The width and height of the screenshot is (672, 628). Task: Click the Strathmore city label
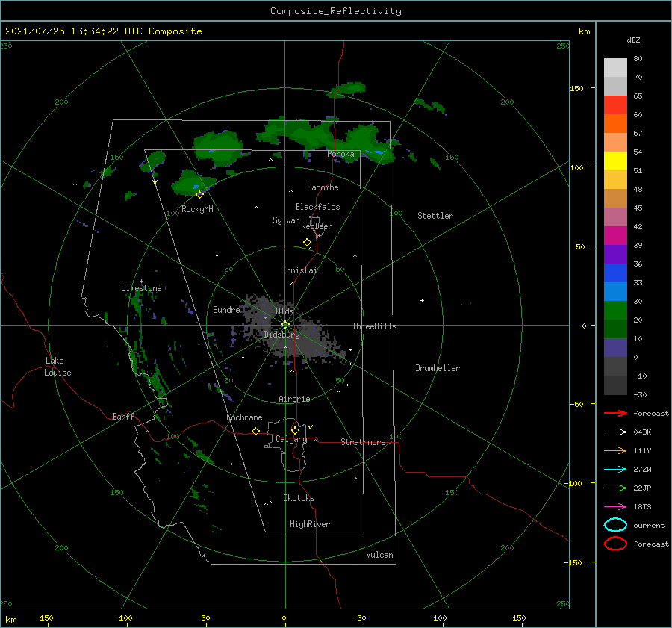pos(363,442)
